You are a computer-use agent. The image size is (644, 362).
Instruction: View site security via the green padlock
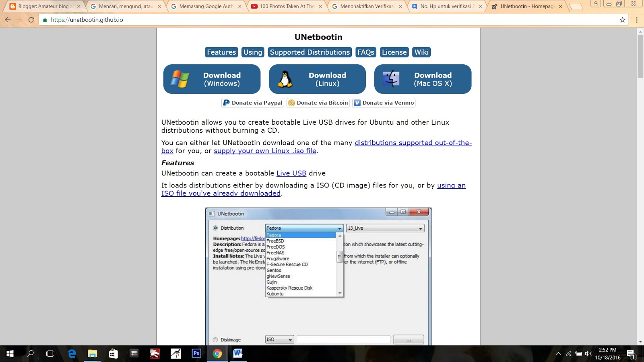(45, 20)
